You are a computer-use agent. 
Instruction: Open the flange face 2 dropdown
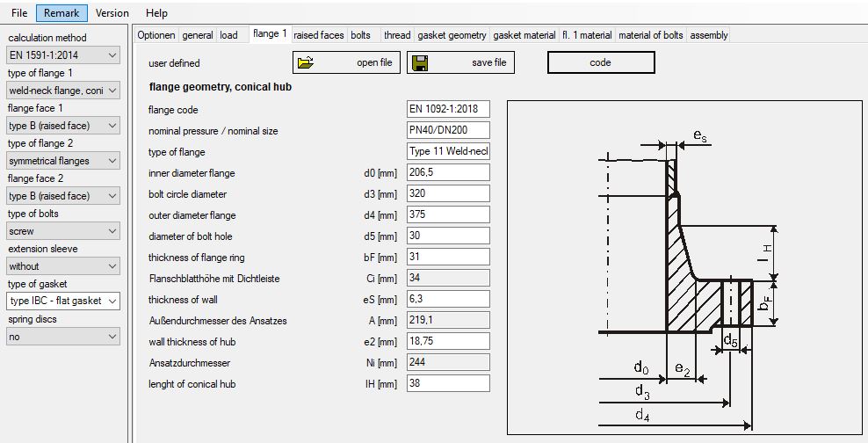[x=63, y=196]
